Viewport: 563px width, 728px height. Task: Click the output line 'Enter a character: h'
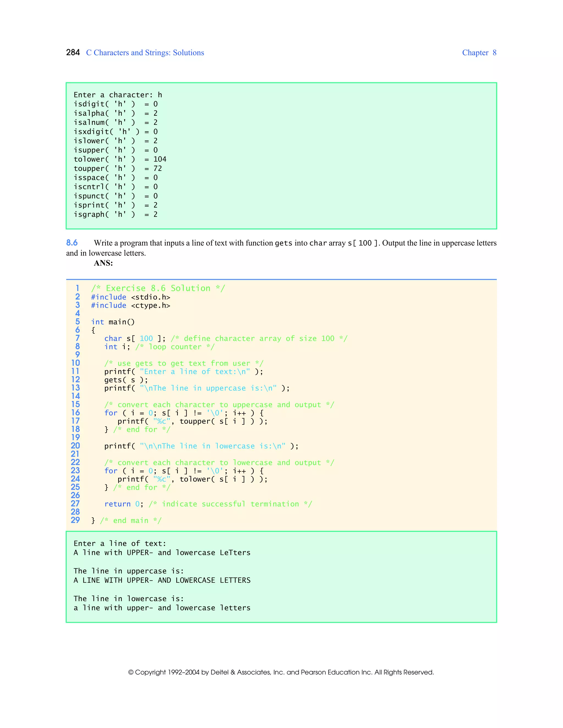[118, 95]
